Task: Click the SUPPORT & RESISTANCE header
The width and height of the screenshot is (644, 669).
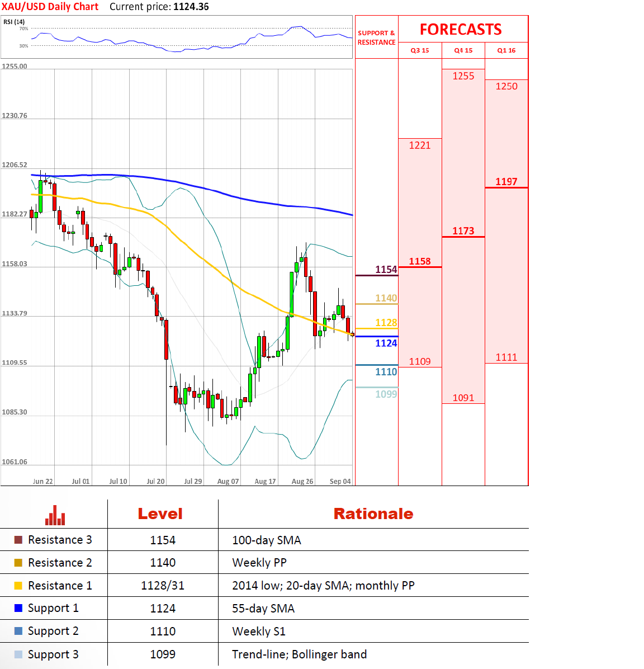Action: tap(377, 37)
